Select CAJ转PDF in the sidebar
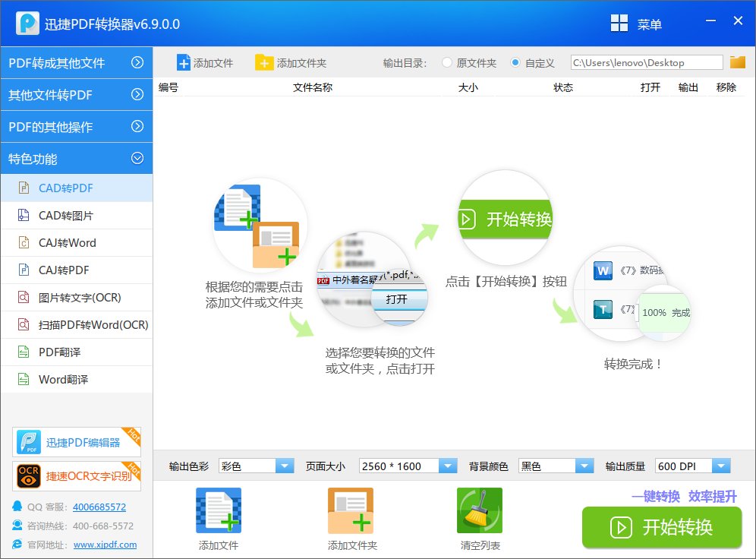Viewport: 756px width, 559px height. click(77, 270)
